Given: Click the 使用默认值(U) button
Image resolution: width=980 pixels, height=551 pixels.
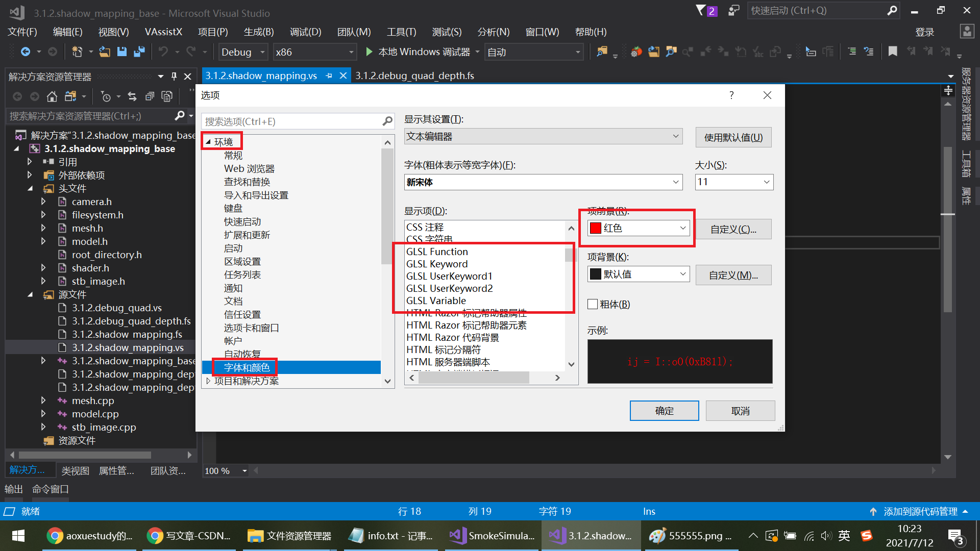Looking at the screenshot, I should (733, 138).
